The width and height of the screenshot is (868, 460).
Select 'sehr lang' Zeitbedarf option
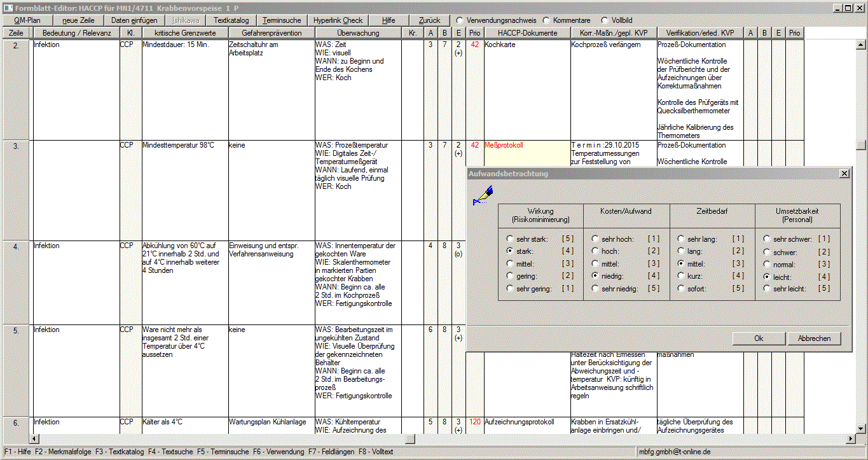pyautogui.click(x=682, y=239)
